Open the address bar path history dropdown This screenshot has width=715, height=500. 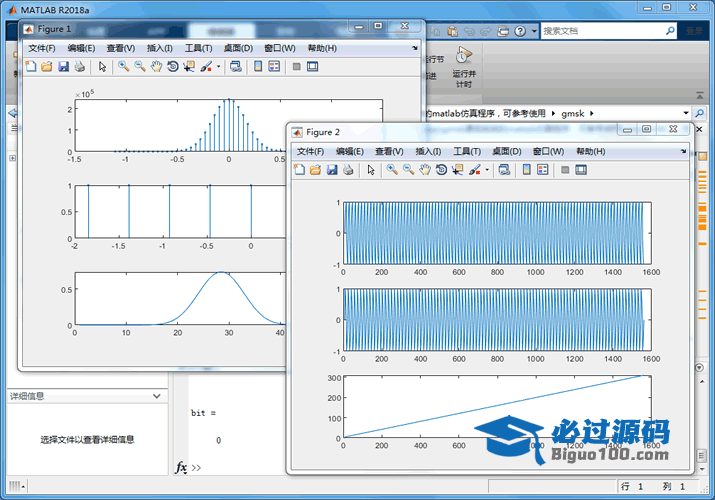pos(686,113)
